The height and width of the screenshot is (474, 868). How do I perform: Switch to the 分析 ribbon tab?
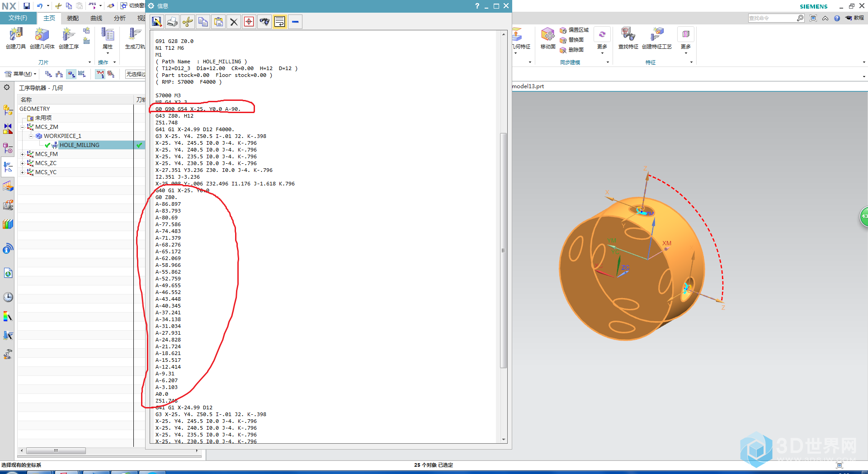pos(120,18)
